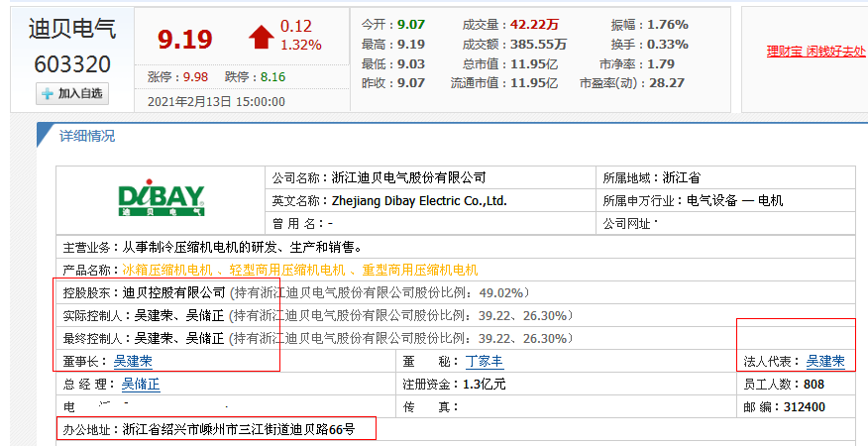
Task: Click the 办公地址 address text
Action: coord(239,429)
